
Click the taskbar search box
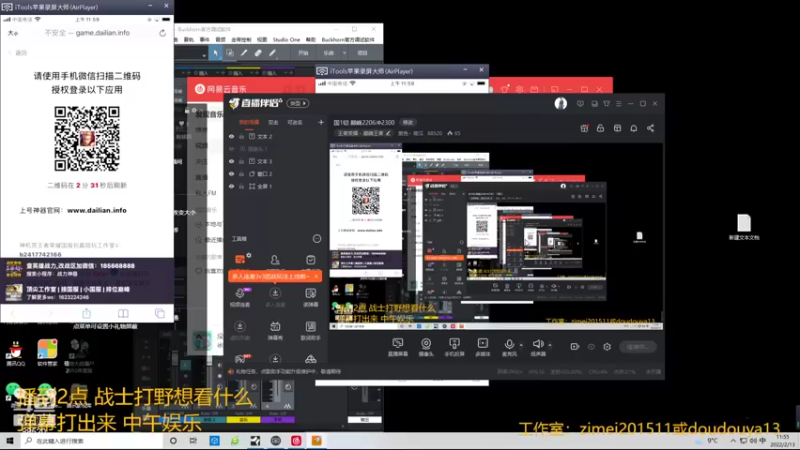pyautogui.click(x=92, y=441)
